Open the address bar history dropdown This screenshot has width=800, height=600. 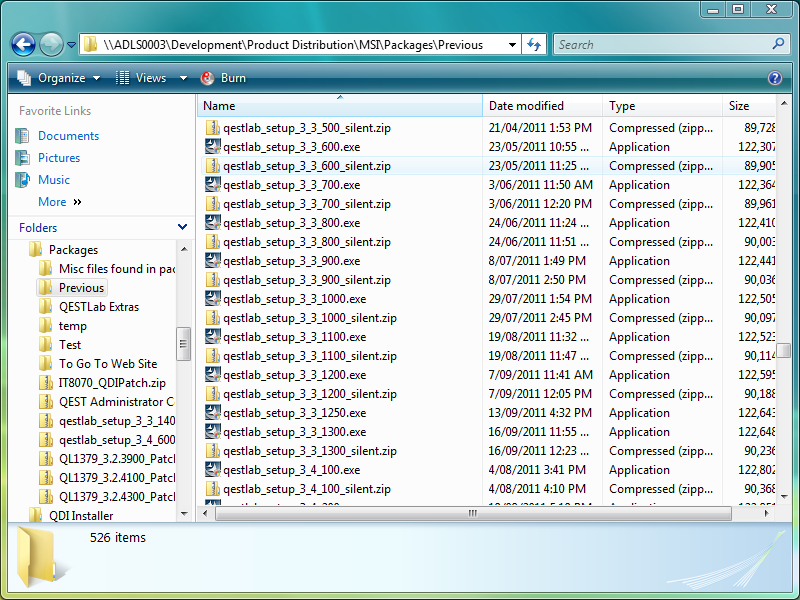(512, 44)
